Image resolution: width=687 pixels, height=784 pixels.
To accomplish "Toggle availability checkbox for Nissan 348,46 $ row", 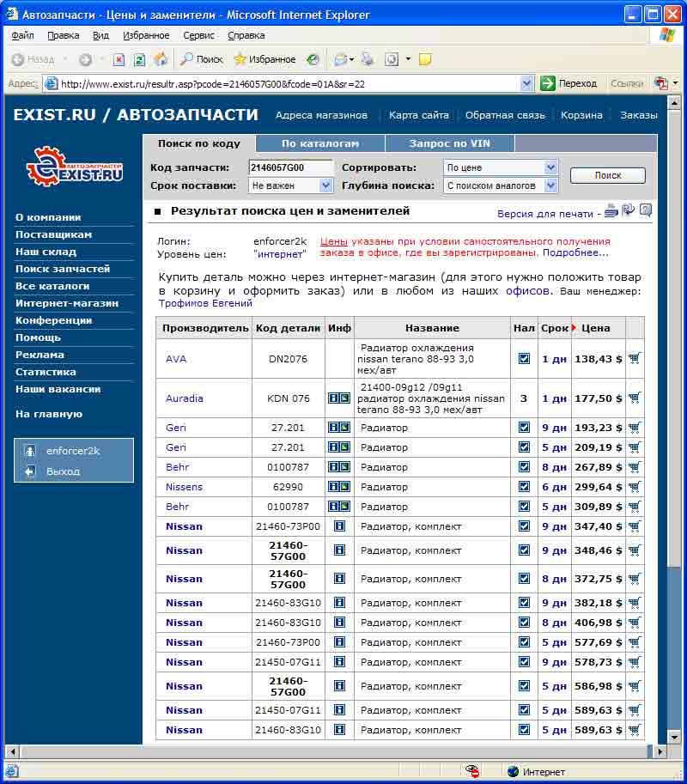I will click(524, 550).
